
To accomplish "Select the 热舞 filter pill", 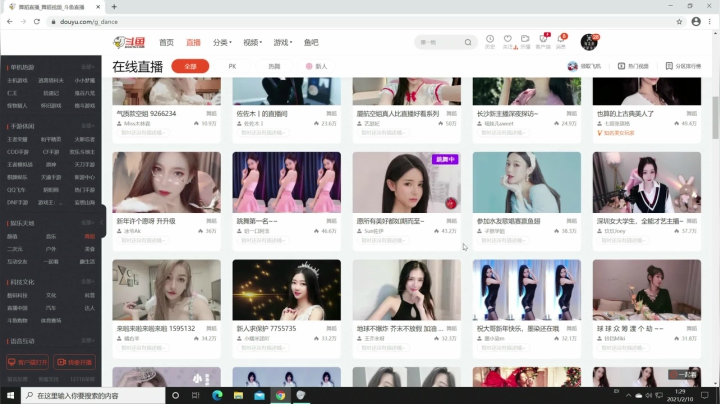I will coord(274,66).
